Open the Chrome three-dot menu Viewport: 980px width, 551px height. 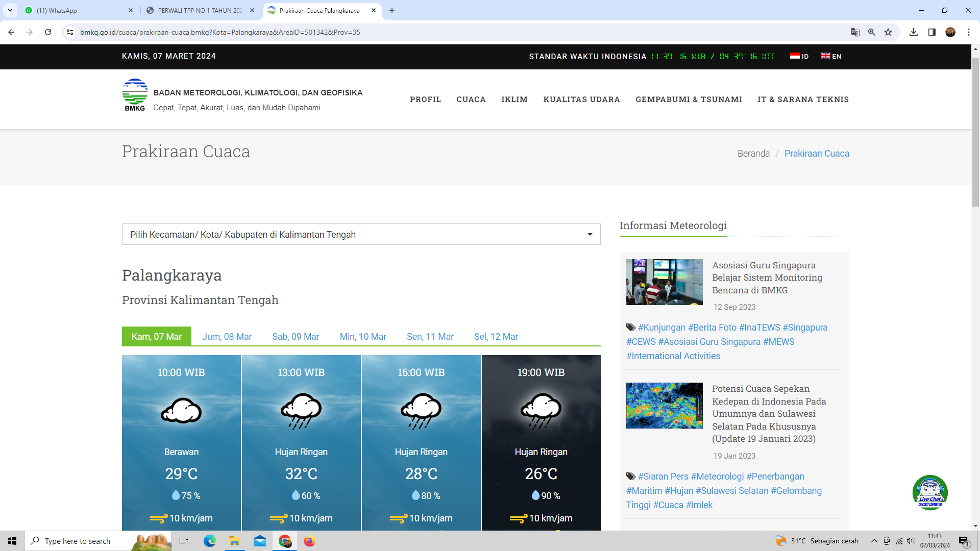tap(969, 32)
